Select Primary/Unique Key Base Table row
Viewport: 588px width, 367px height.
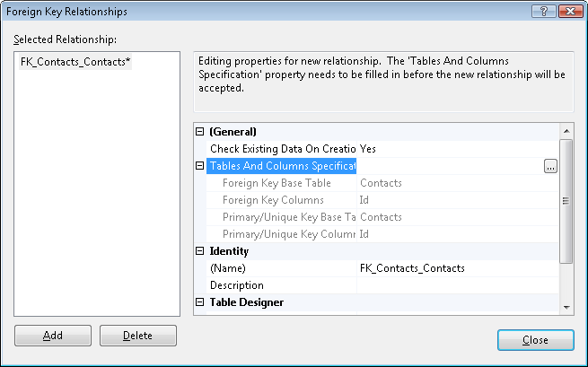point(283,217)
